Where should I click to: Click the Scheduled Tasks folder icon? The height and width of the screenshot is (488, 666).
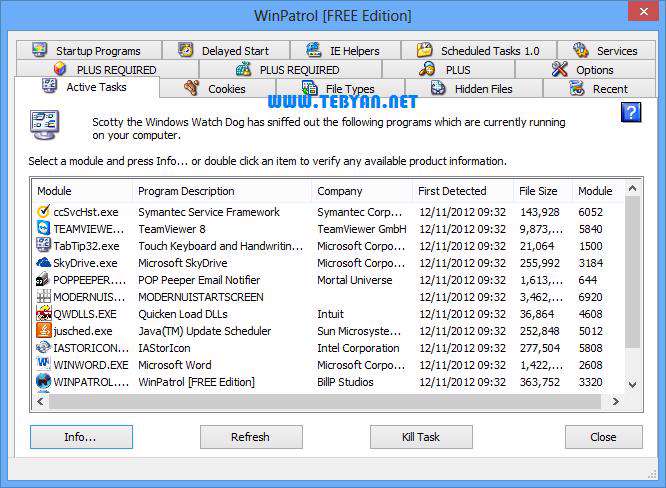point(424,50)
